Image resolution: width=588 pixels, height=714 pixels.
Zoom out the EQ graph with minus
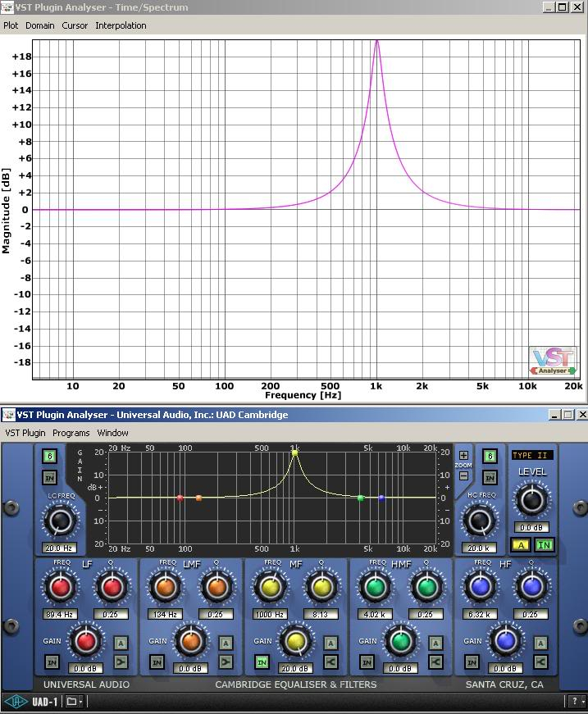click(463, 475)
